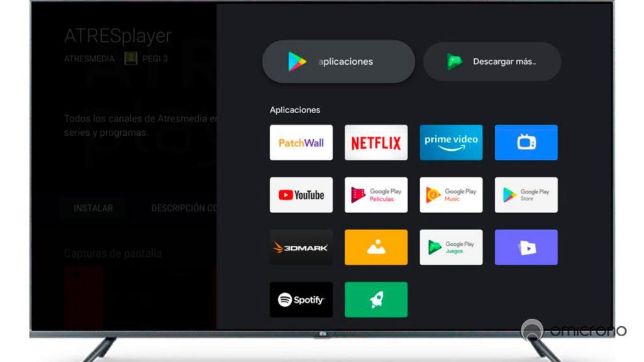Switch to the DESCRIPCIÓN tab
Screen dimensions: 644x362
coord(184,208)
